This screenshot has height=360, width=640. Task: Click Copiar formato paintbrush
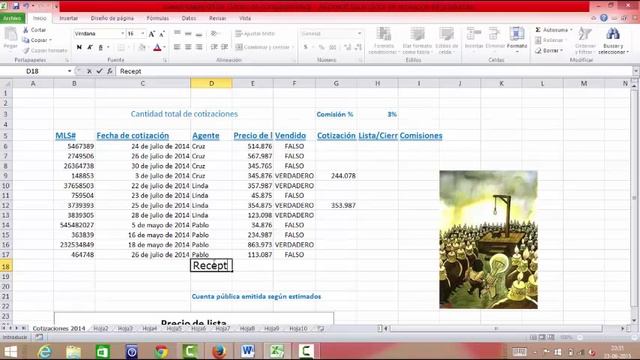tap(44, 50)
